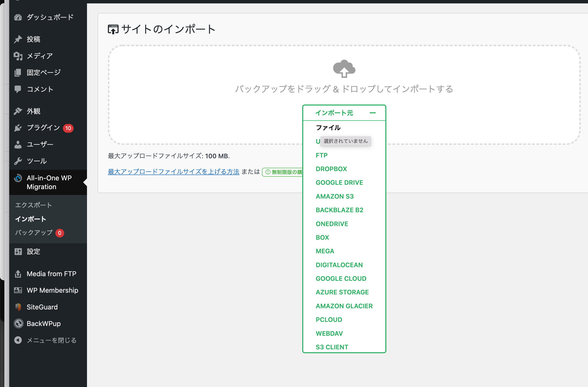Choose S3 CLIENT from import sources
Image resolution: width=588 pixels, height=387 pixels.
[332, 347]
